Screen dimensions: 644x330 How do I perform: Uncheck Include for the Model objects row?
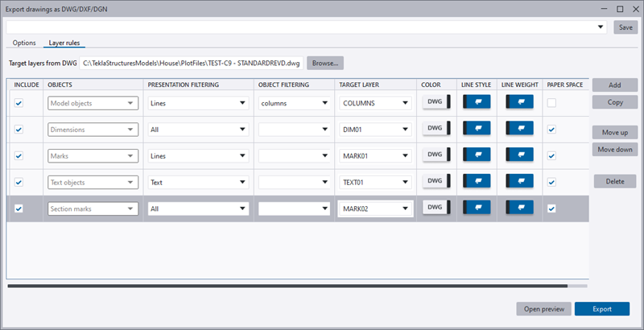19,103
